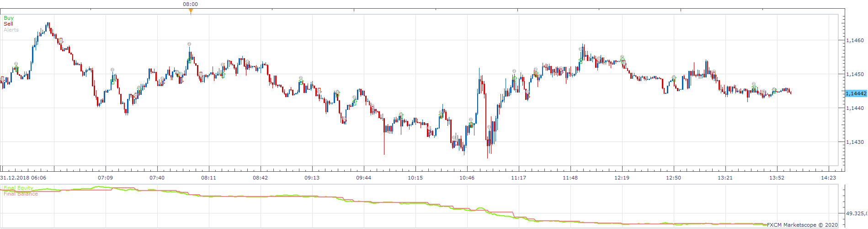Click the 12:50 time axis label
Viewport: 868px width, 229px height.
pos(673,178)
